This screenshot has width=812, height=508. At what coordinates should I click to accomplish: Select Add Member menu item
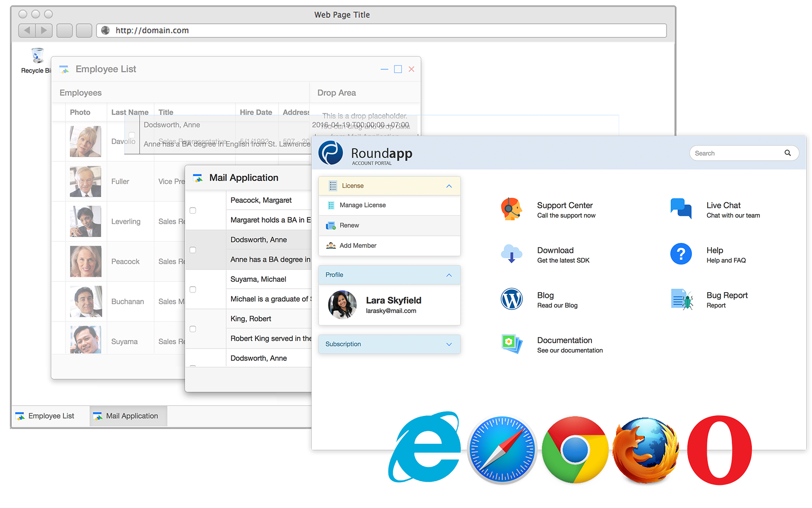389,246
